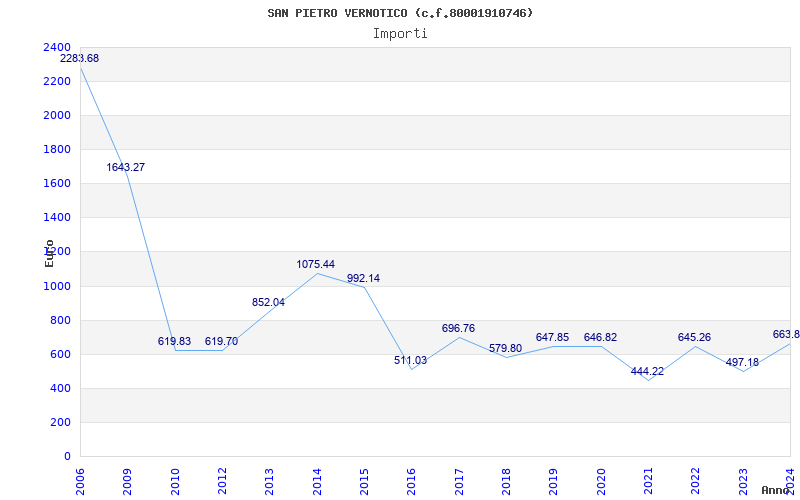Click the y-axis value 2000
This screenshot has width=800, height=500.
[x=57, y=115]
